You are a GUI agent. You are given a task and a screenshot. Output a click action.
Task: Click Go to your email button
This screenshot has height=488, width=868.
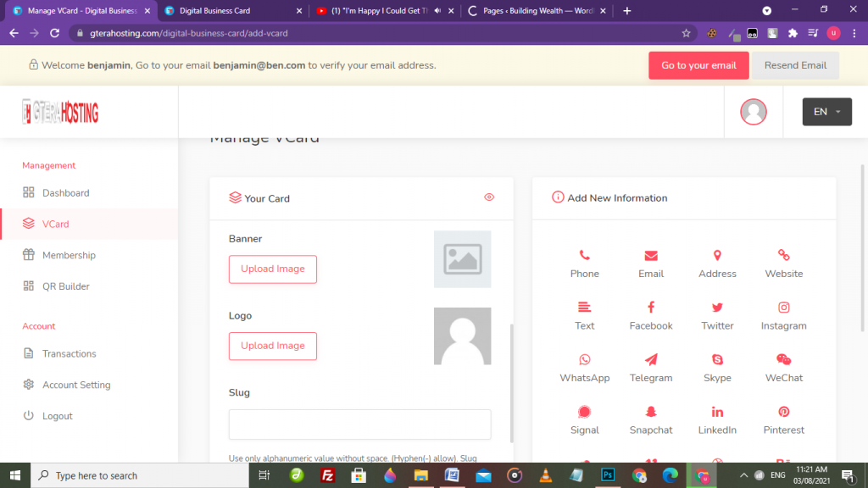click(x=698, y=65)
